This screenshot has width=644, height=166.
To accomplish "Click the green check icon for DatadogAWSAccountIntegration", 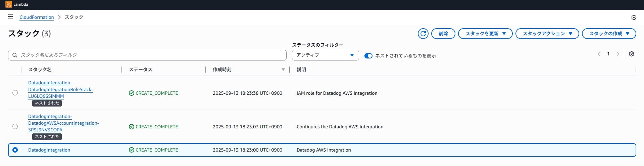I will (132, 127).
